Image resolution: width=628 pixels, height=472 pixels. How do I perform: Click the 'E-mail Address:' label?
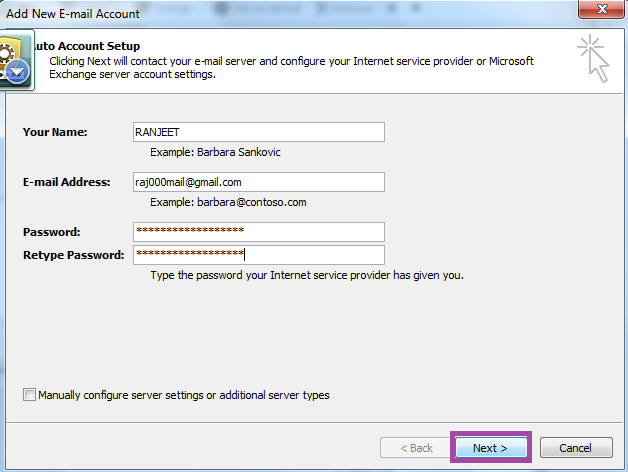point(66,182)
